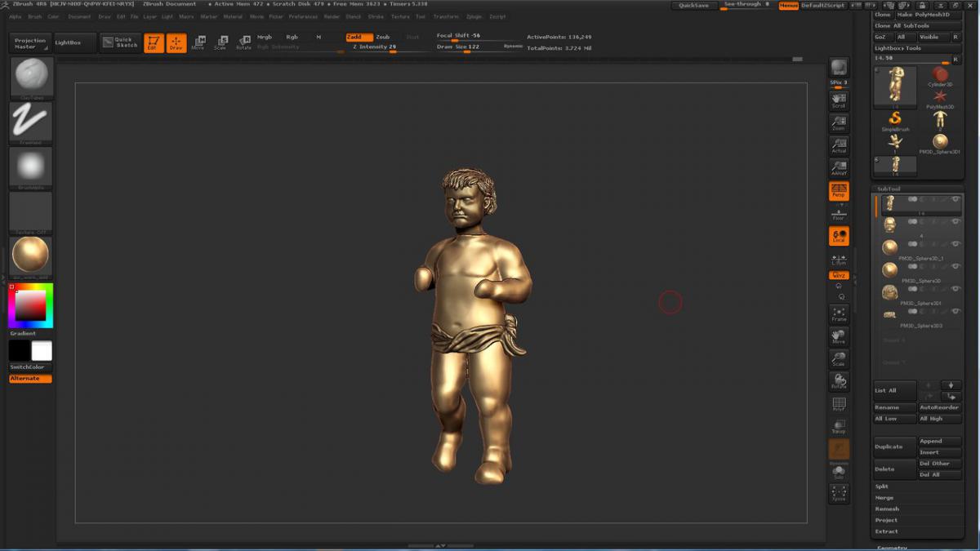This screenshot has height=551, width=980.
Task: Click the Frame view icon
Action: click(x=839, y=314)
